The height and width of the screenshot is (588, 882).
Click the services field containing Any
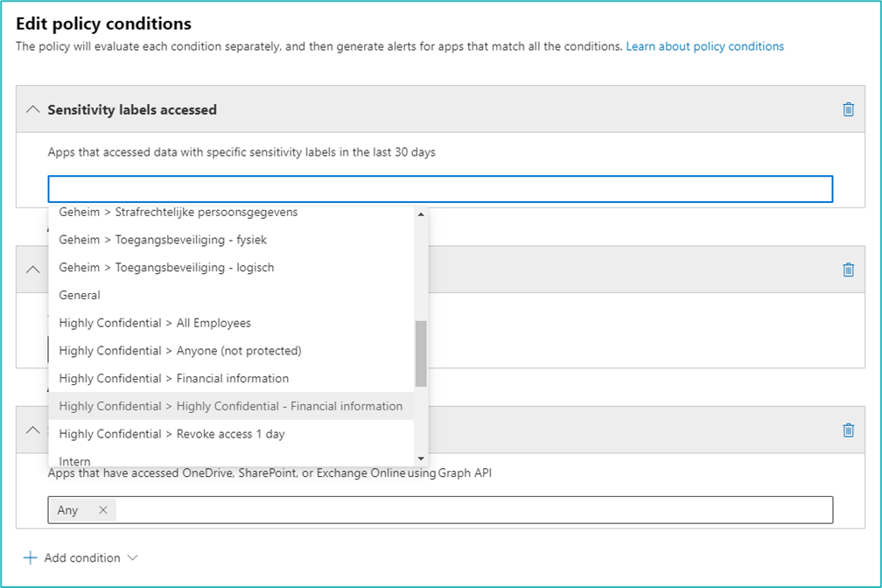point(472,510)
